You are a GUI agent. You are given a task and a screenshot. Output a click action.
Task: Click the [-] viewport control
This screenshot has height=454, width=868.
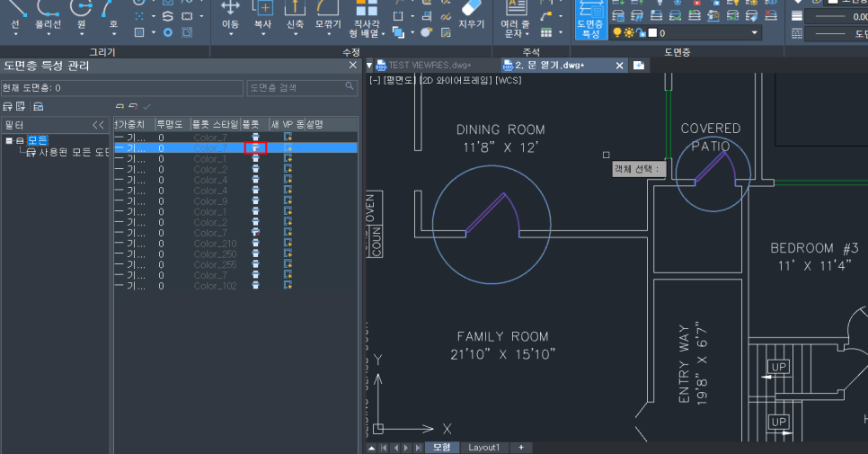(375, 80)
